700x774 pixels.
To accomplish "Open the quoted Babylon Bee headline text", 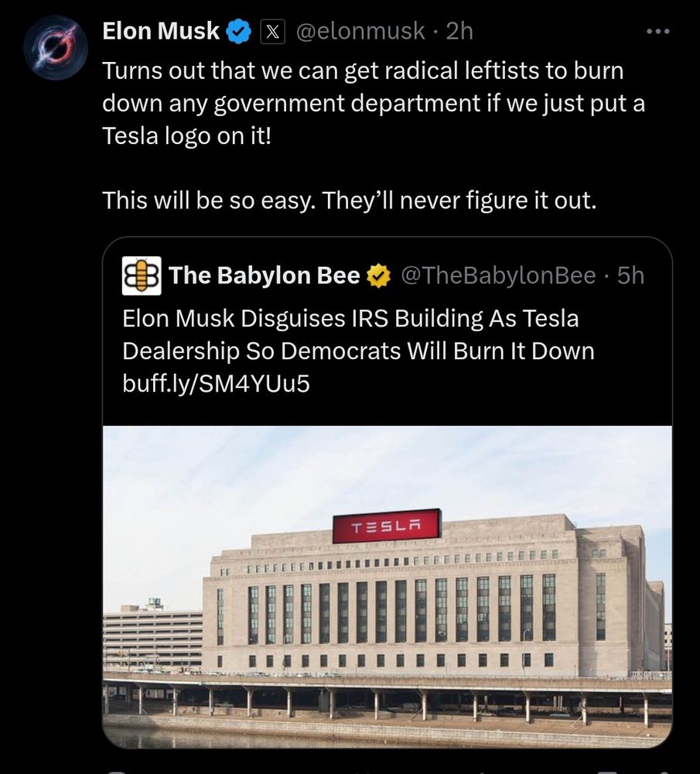I will click(x=358, y=334).
